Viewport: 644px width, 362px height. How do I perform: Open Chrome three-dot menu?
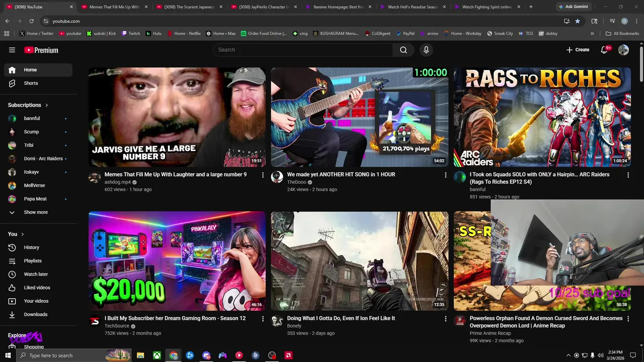(x=636, y=21)
